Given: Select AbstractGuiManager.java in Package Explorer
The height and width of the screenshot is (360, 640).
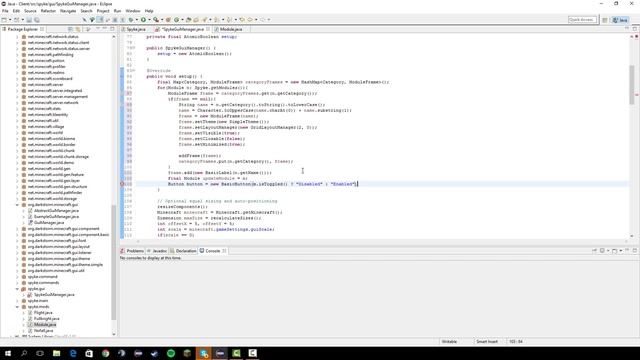Looking at the screenshot, I should pos(56,211).
